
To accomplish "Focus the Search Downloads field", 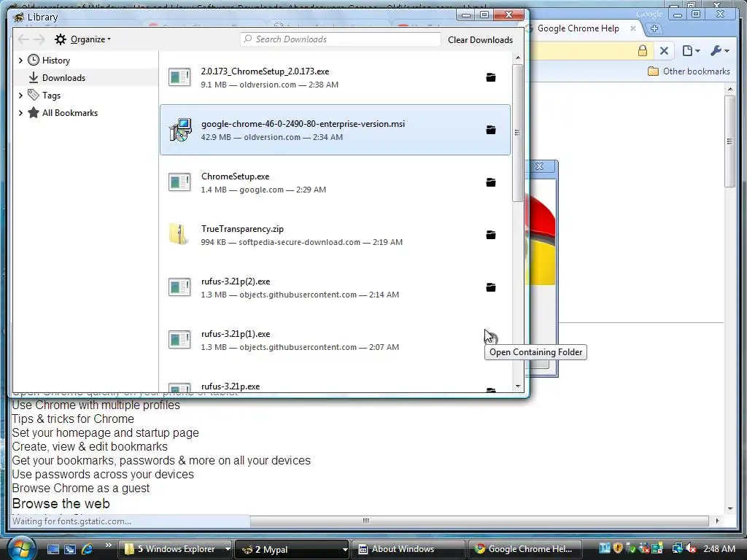I will [341, 39].
